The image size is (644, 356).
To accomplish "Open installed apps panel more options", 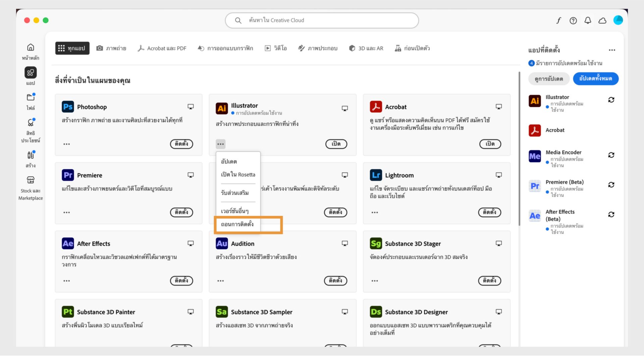I will (x=612, y=50).
